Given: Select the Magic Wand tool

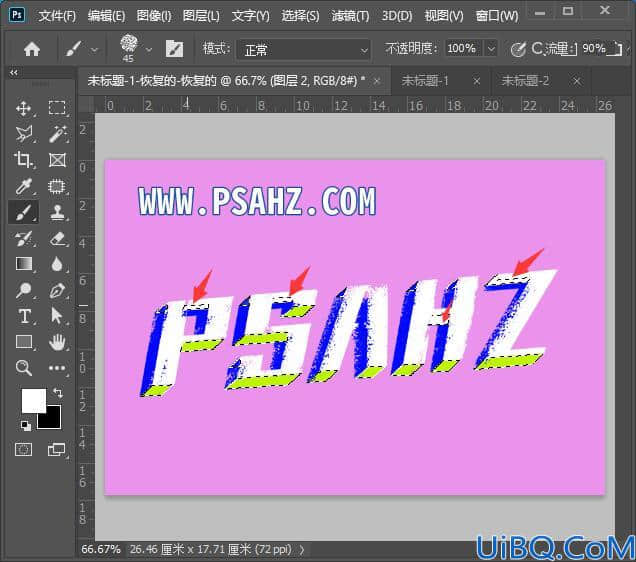Looking at the screenshot, I should point(57,134).
